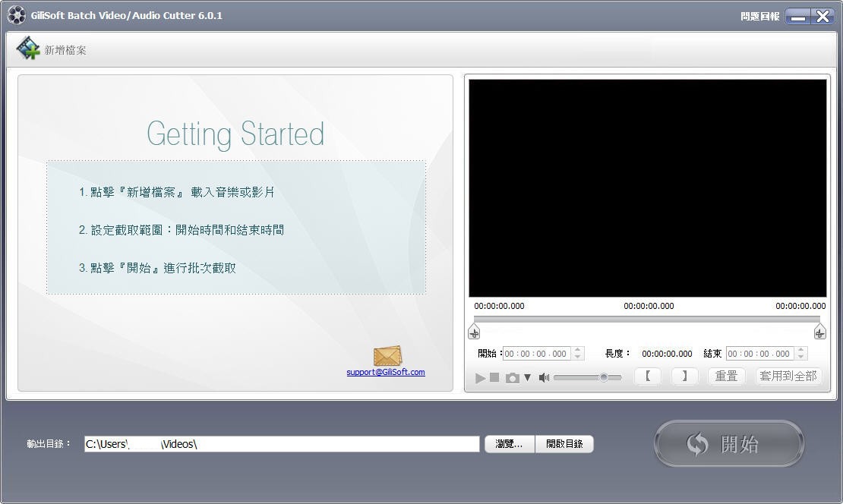
Task: Click the film reel app icon in title bar
Action: [x=16, y=15]
